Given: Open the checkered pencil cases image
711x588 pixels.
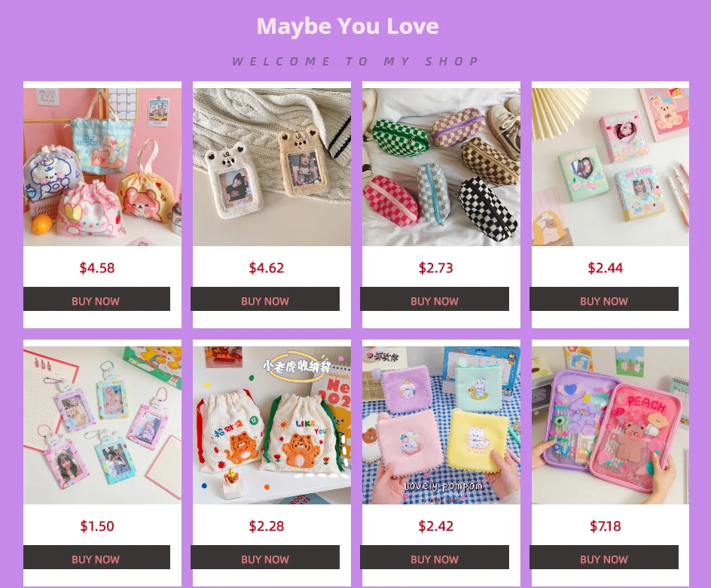Looking at the screenshot, I should (x=441, y=167).
